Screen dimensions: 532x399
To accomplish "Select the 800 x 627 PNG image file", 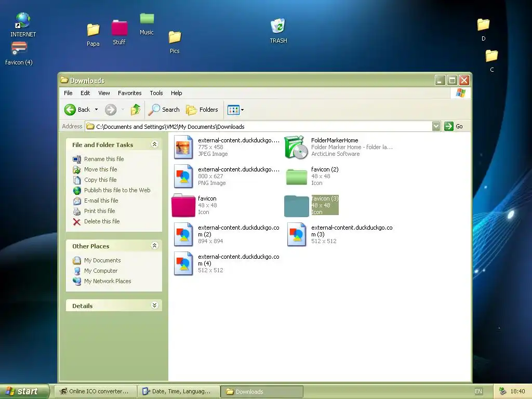I will tap(183, 176).
